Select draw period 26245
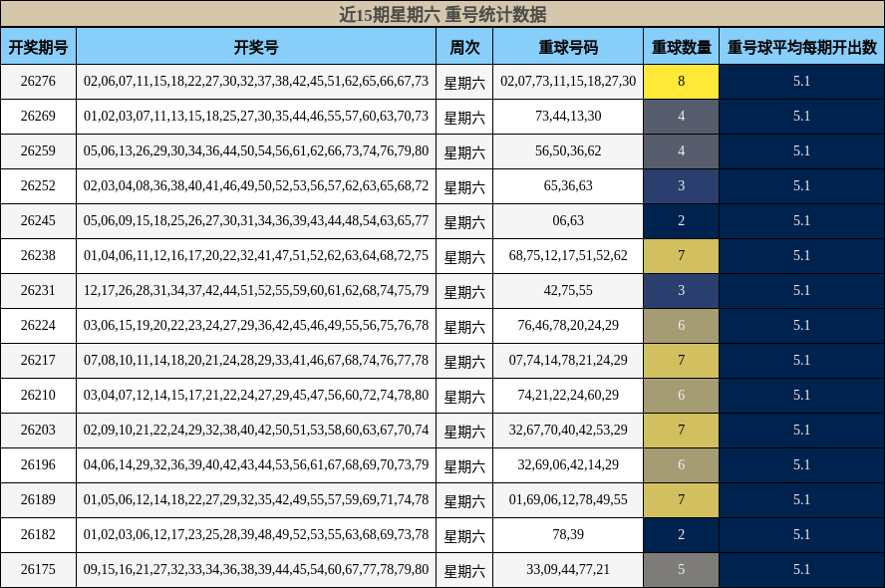 39,220
